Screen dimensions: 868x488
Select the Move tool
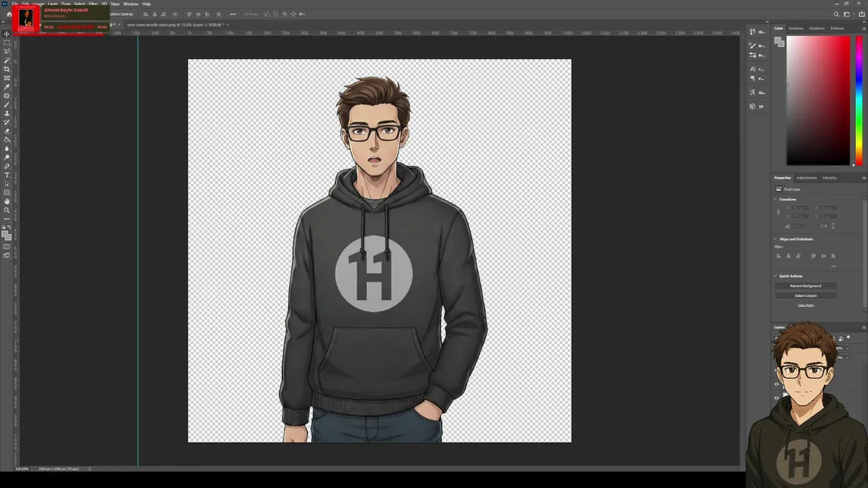pos(7,34)
